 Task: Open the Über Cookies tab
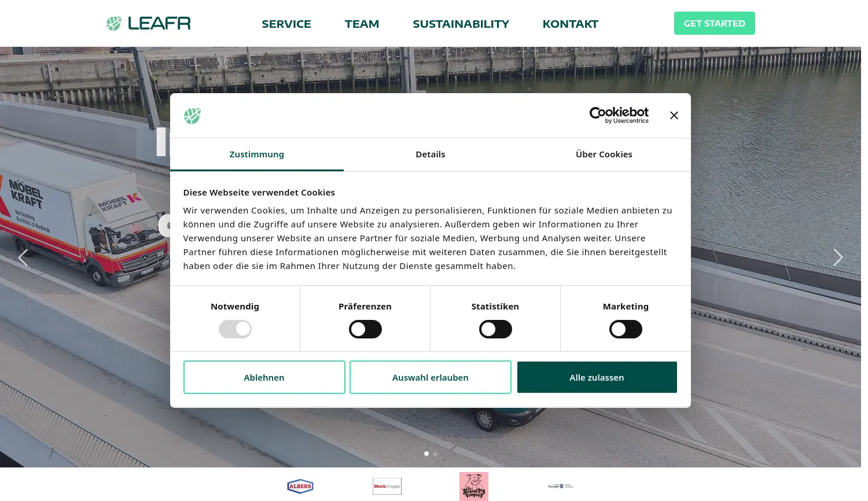coord(604,154)
